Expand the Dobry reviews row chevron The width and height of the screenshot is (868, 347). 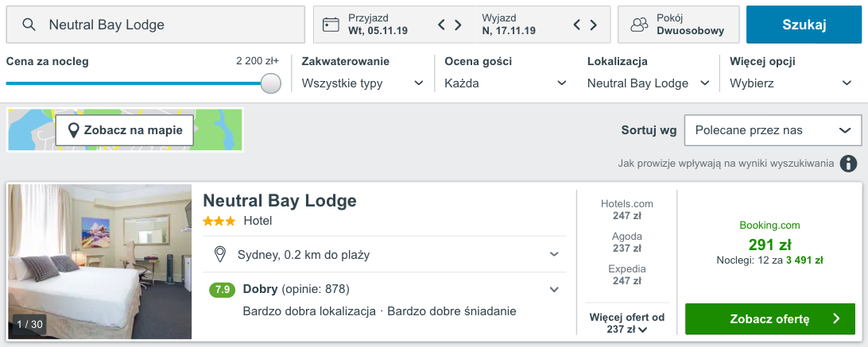tap(554, 290)
